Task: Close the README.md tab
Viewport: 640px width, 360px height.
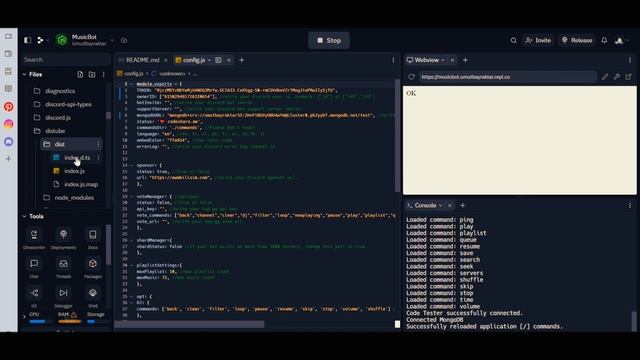Action: click(x=165, y=60)
